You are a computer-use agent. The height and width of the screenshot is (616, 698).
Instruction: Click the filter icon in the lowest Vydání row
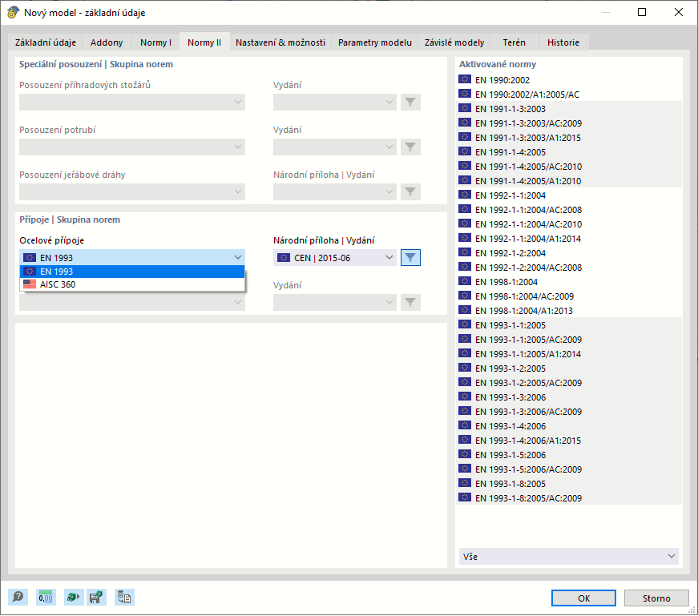pos(410,302)
